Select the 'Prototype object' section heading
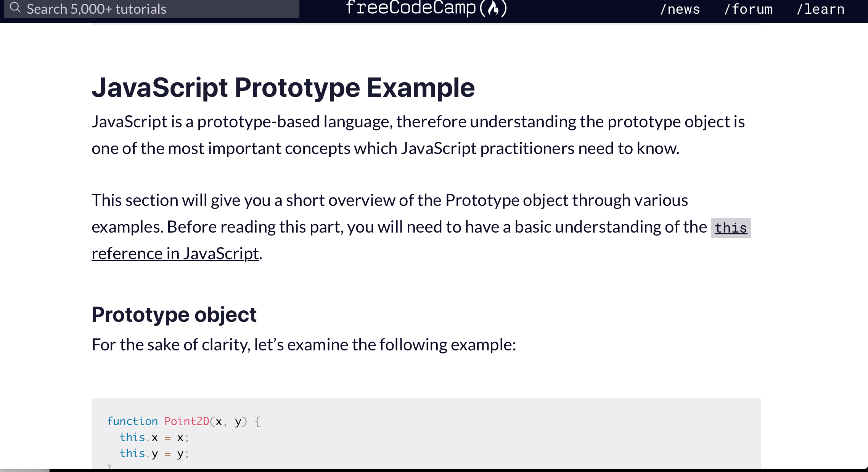This screenshot has height=472, width=868. (174, 314)
